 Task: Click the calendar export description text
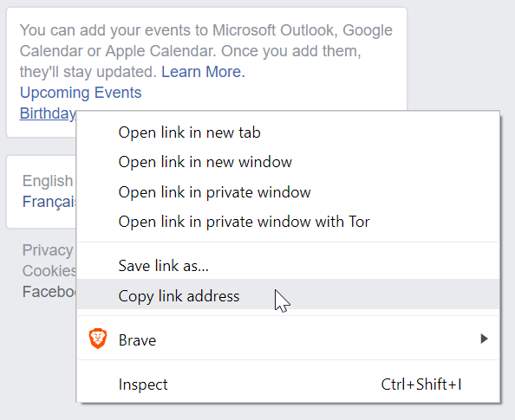point(206,51)
